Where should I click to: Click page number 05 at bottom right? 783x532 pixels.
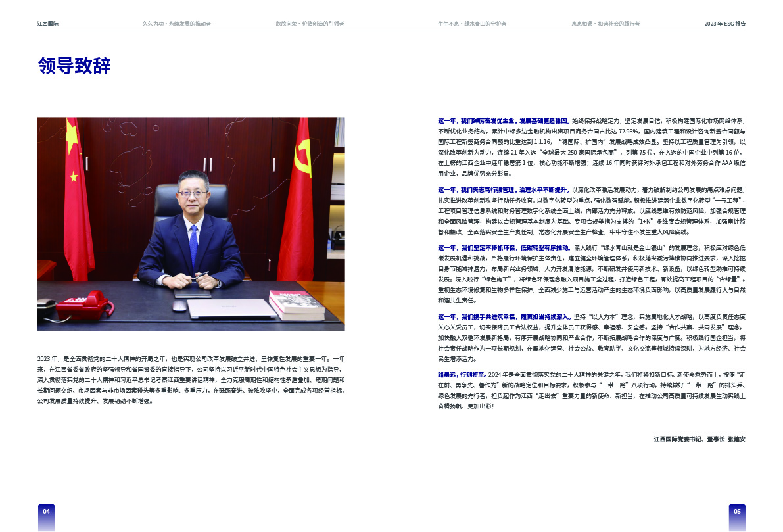[737, 510]
